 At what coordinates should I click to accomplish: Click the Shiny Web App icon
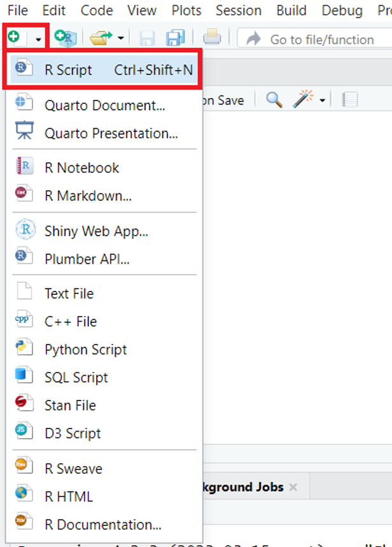tap(25, 229)
